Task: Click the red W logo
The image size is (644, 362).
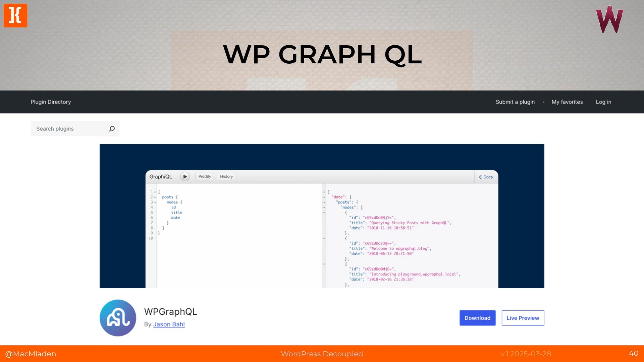Action: tap(609, 19)
